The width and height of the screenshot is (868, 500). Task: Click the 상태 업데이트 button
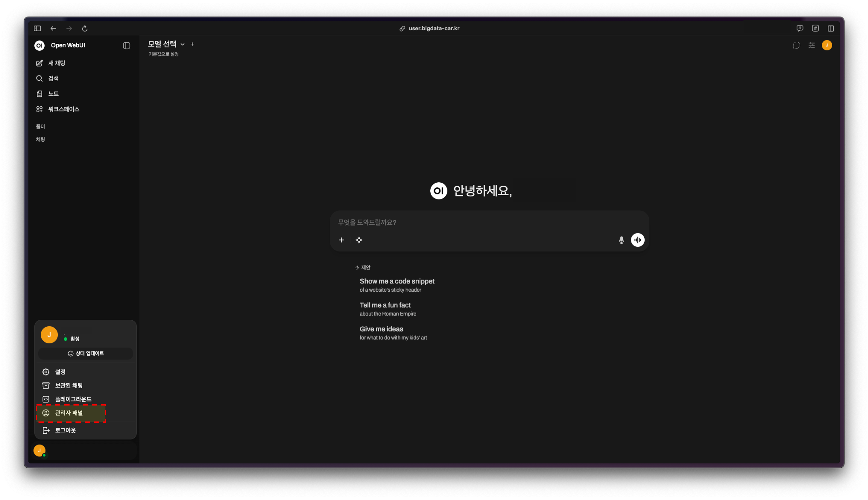(85, 353)
